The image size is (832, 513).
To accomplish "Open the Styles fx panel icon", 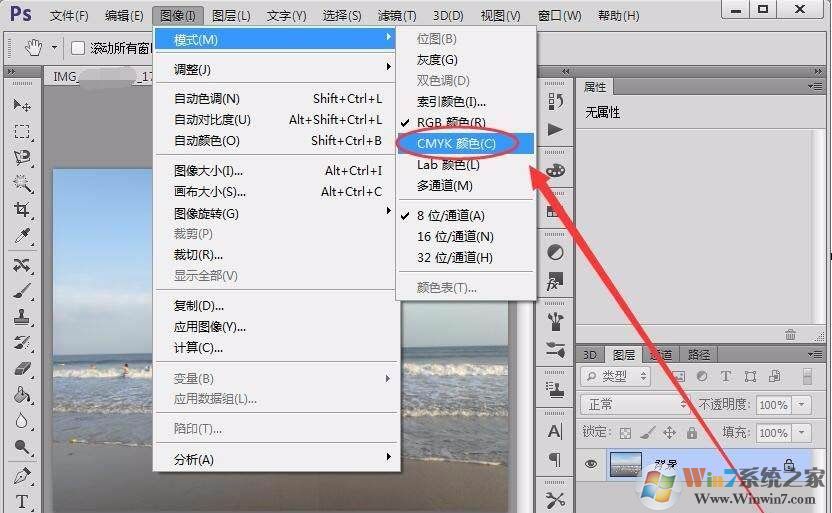I will [556, 283].
